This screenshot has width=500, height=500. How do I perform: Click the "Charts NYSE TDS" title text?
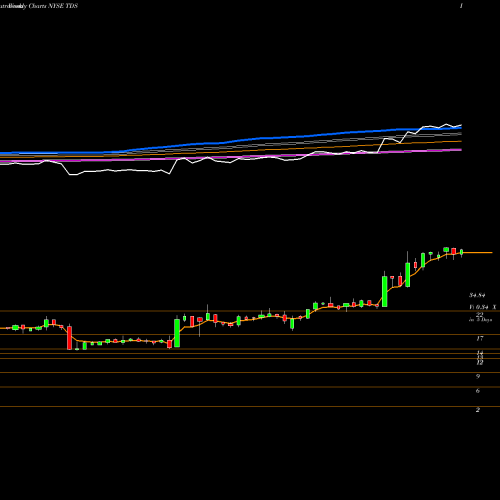53,6
